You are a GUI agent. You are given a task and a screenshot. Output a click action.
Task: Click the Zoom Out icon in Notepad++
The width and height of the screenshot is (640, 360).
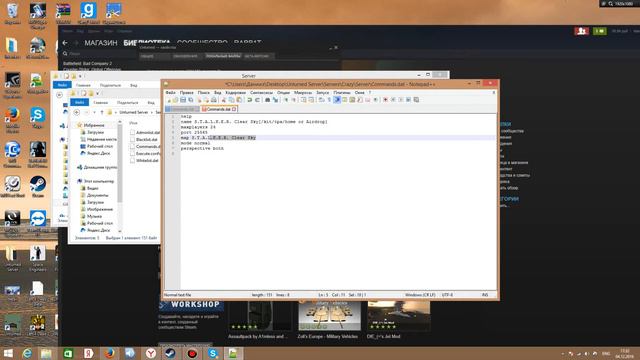pyautogui.click(x=294, y=100)
